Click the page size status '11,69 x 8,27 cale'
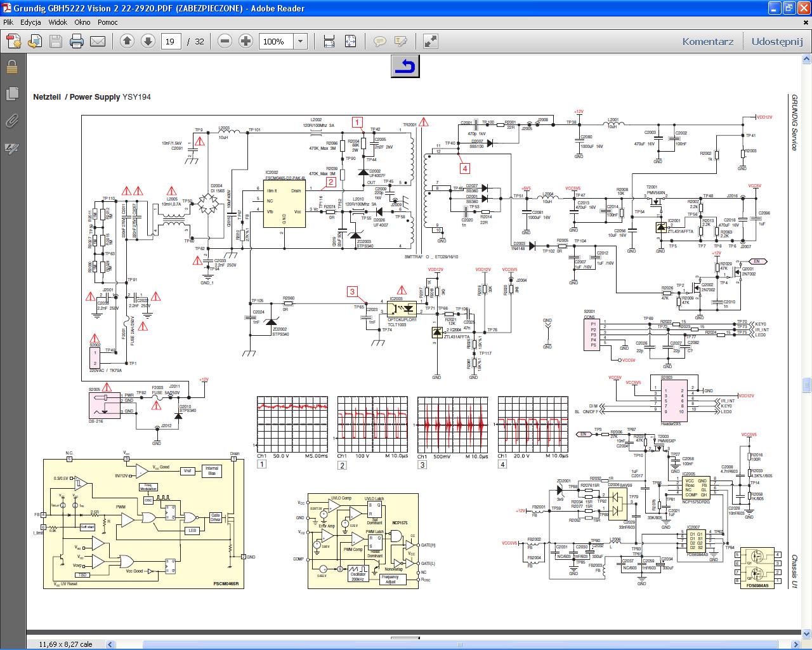 pos(65,644)
